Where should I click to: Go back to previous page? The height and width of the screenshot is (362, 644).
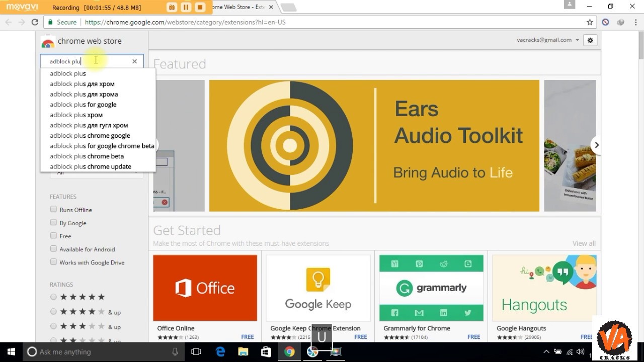(9, 22)
